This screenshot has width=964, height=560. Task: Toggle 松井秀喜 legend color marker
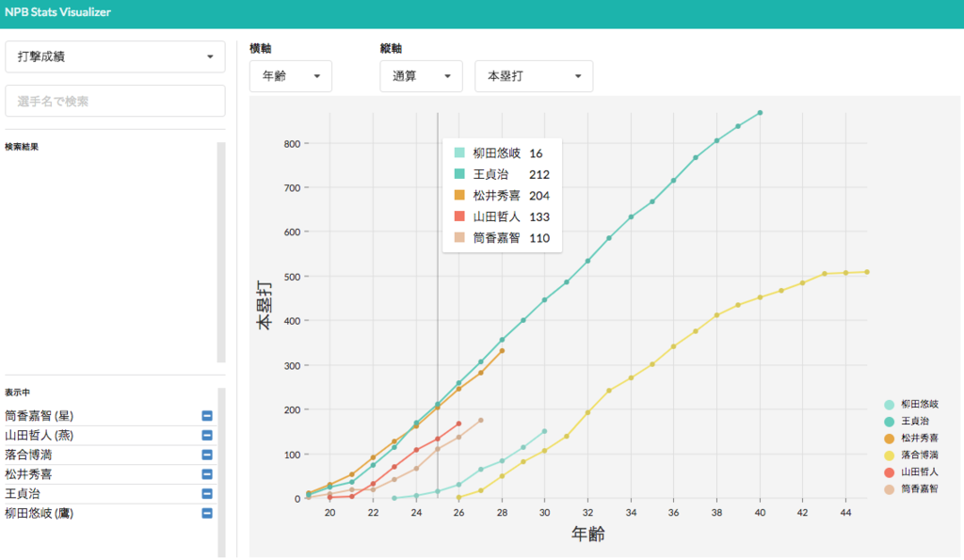[889, 439]
